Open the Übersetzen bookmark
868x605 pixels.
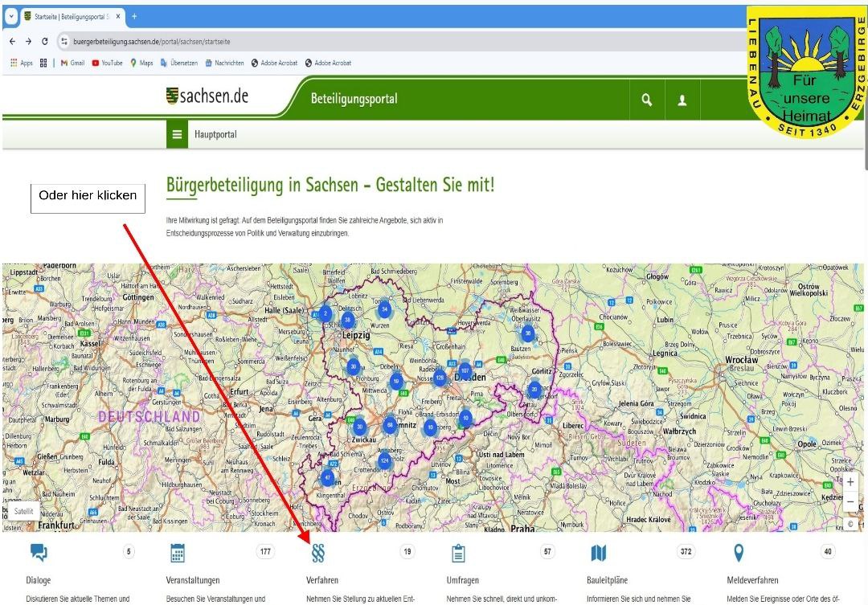click(178, 63)
